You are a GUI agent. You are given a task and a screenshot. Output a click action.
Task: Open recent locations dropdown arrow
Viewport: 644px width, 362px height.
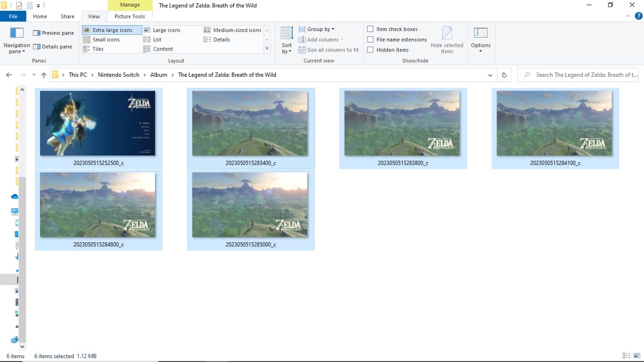[x=34, y=75]
